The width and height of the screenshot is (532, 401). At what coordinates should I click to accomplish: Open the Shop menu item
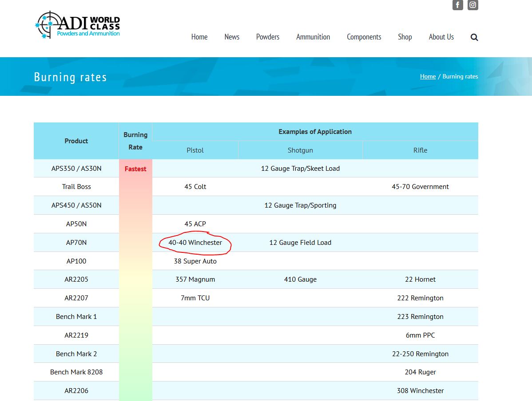tap(405, 37)
